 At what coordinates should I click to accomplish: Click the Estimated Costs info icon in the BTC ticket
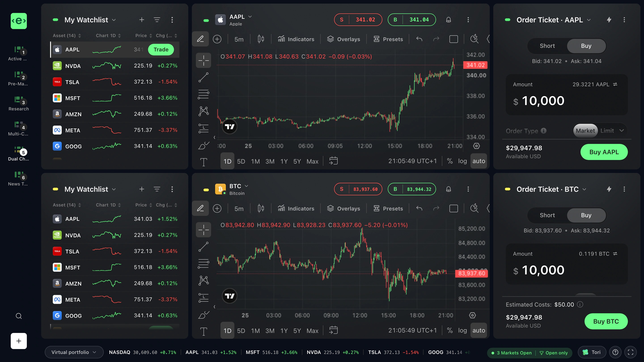pos(580,304)
